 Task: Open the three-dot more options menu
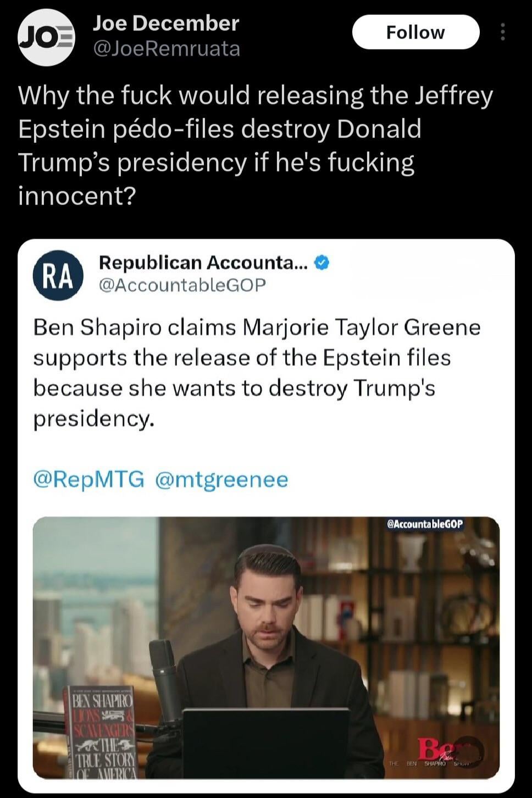502,32
